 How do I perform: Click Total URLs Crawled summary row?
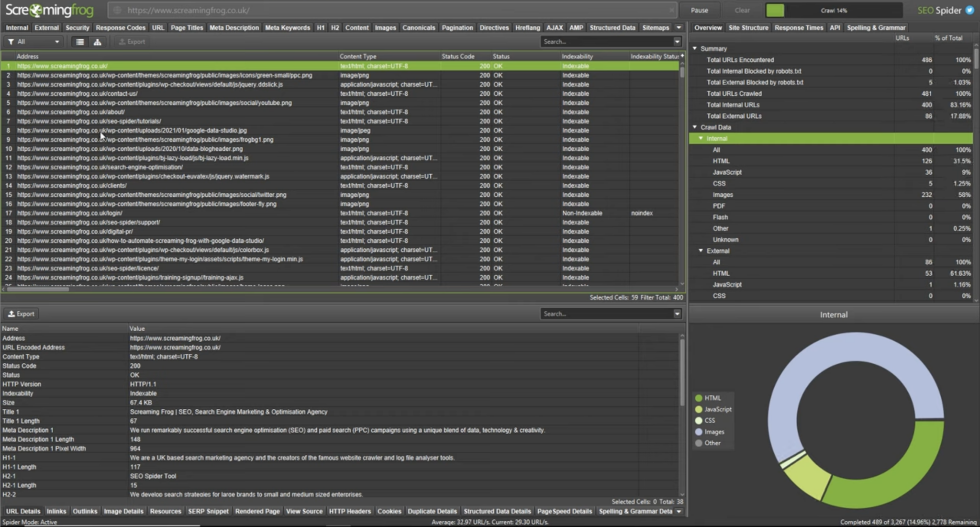coord(831,94)
